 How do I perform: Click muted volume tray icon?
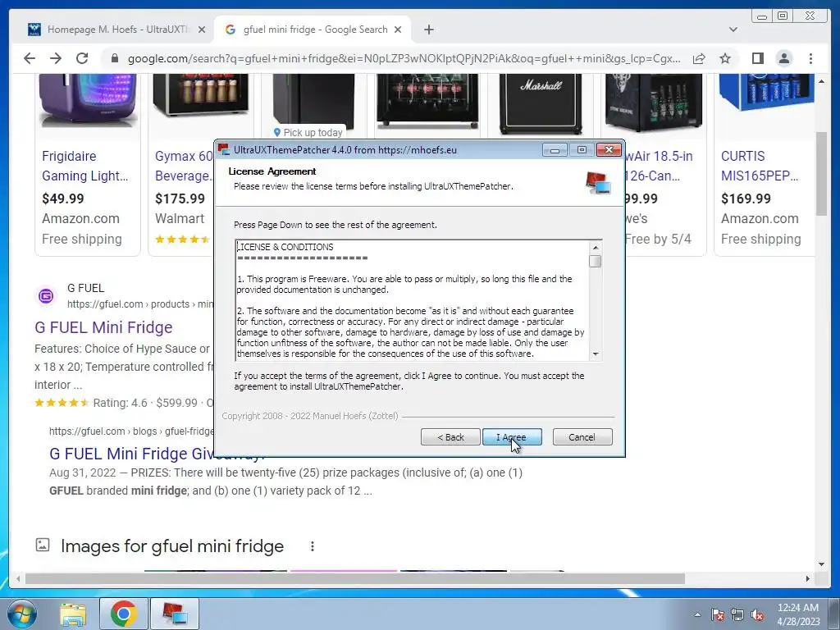click(x=757, y=614)
